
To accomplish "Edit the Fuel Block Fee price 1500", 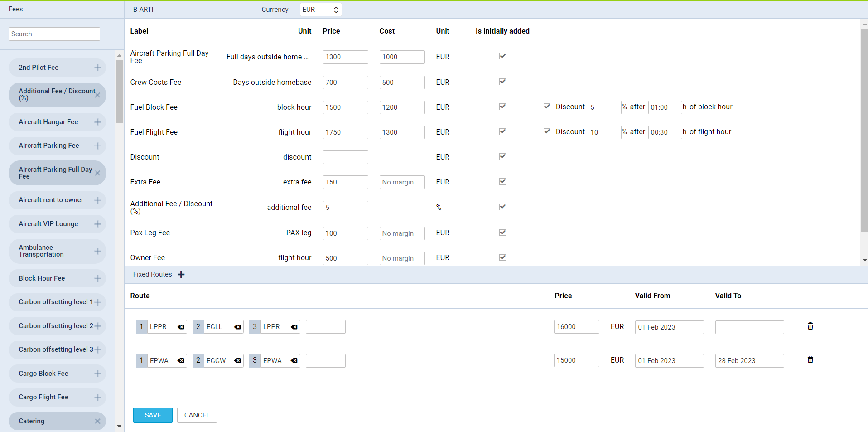I will click(346, 107).
